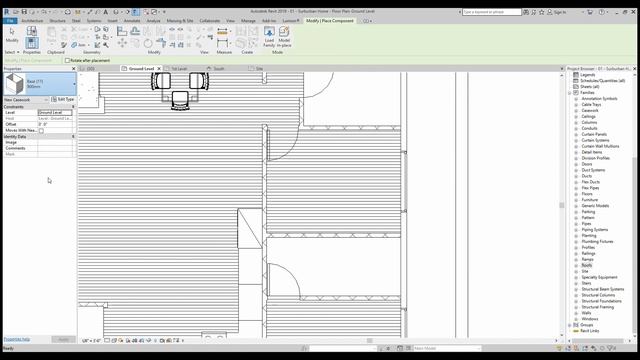Open the Select panel dropdown
640x360 pixels.
[11, 52]
